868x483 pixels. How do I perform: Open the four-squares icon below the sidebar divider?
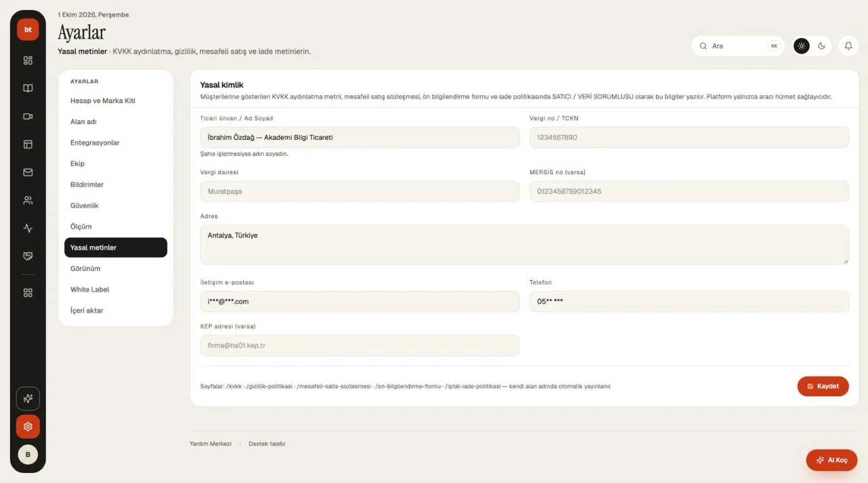(x=28, y=292)
